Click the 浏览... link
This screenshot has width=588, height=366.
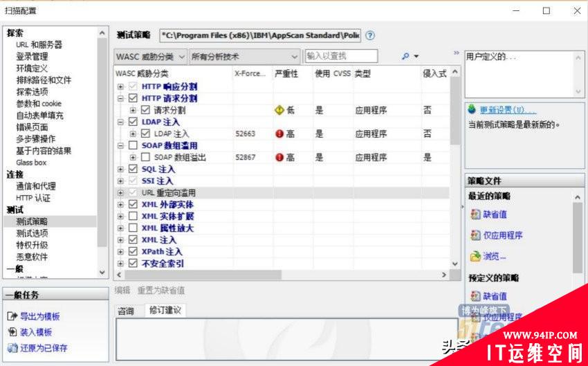pyautogui.click(x=495, y=257)
